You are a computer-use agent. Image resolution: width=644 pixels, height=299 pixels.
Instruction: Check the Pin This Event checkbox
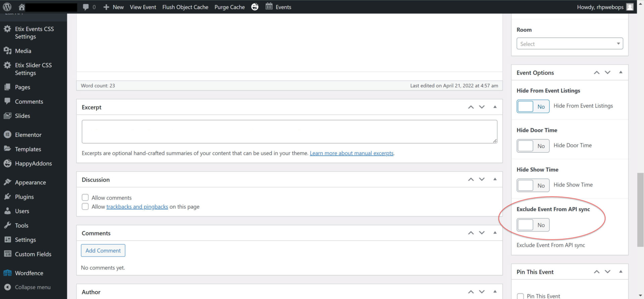(x=520, y=296)
